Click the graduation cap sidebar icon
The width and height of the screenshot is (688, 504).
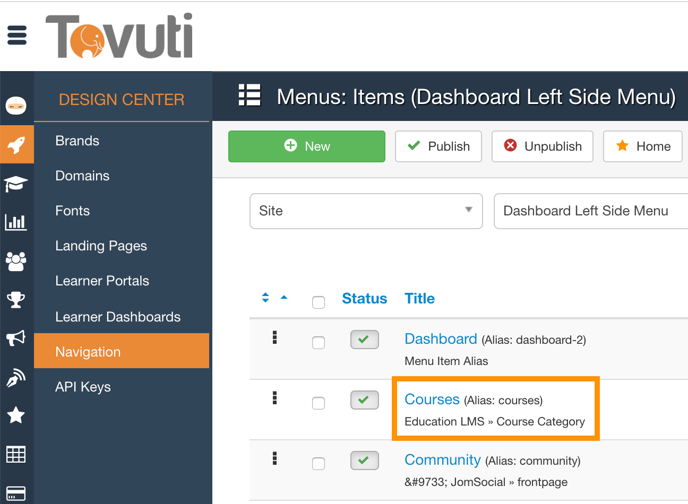click(16, 184)
